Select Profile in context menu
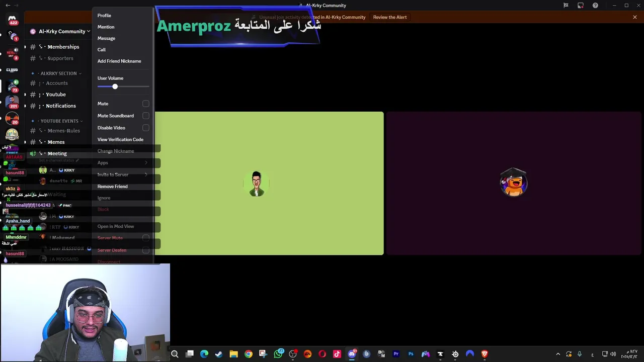This screenshot has width=644, height=362. pos(104,16)
